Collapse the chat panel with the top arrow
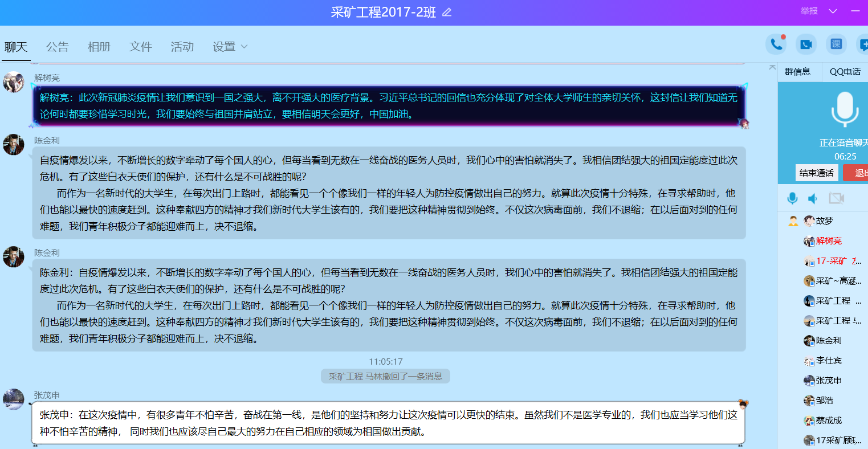 coord(772,67)
